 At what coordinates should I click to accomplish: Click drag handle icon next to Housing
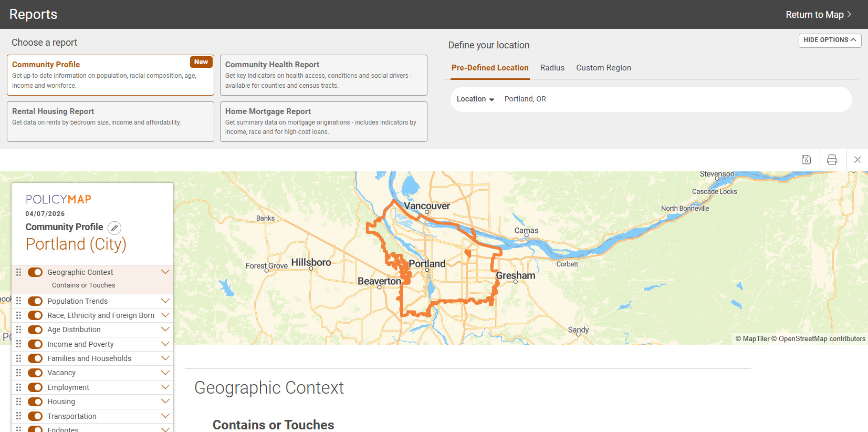pyautogui.click(x=18, y=402)
